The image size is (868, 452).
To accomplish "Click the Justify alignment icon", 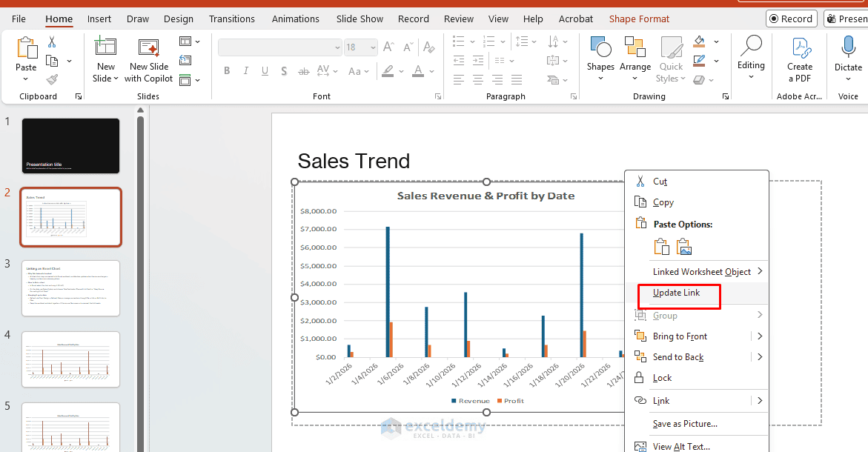I will pos(517,80).
